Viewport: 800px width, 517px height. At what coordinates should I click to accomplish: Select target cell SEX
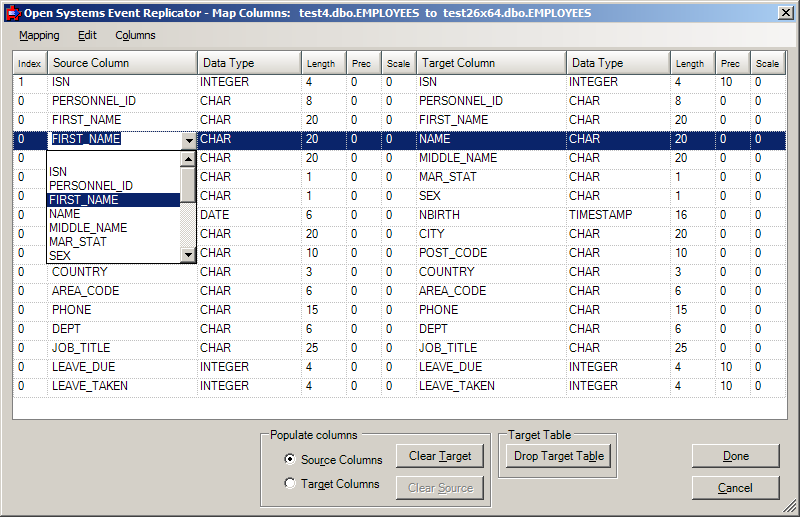[491, 196]
